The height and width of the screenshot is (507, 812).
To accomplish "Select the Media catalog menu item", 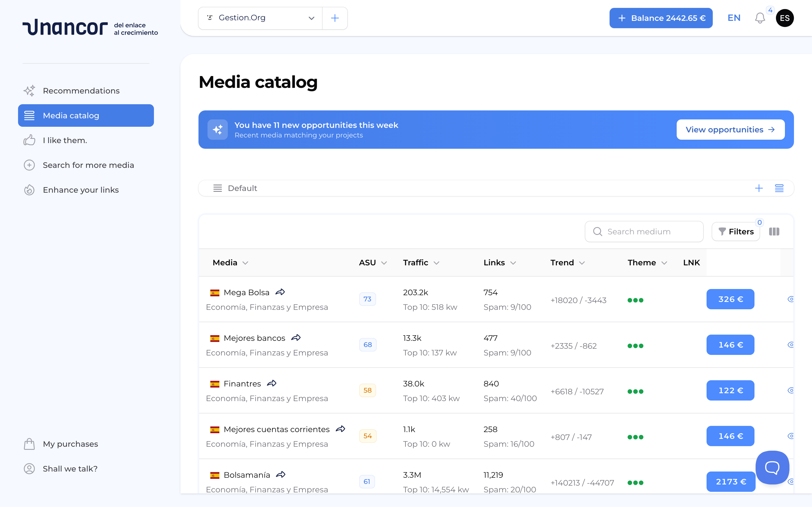I will click(71, 115).
